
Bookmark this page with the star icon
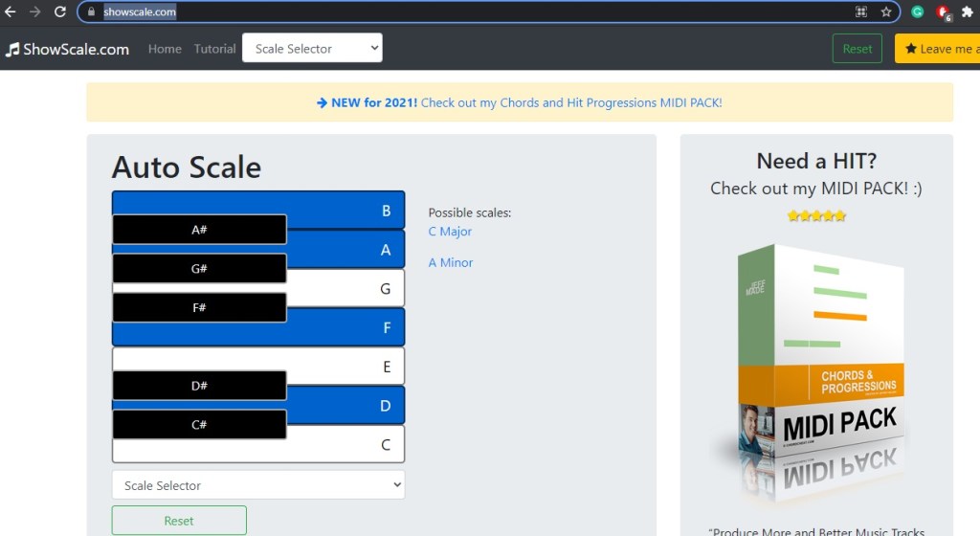point(886,12)
